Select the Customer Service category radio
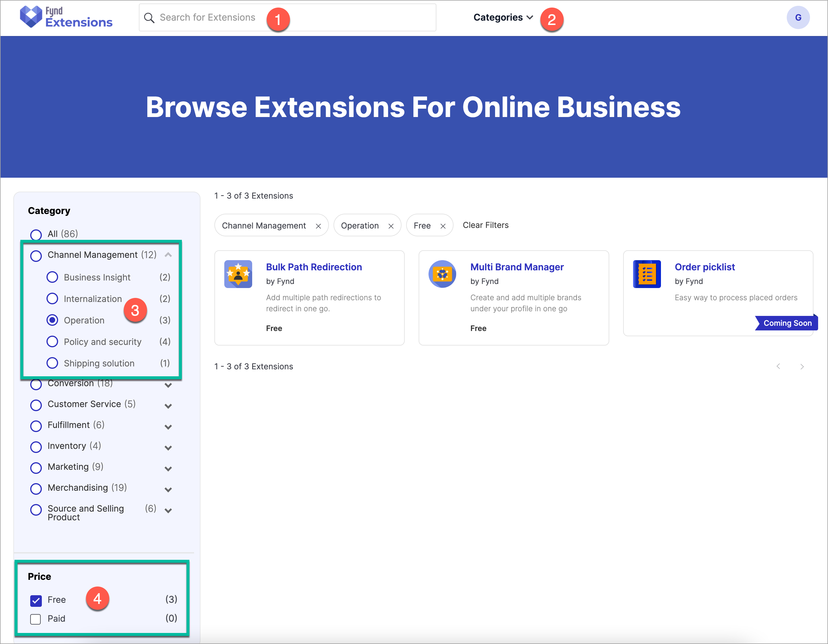This screenshot has width=828, height=644. [x=36, y=405]
